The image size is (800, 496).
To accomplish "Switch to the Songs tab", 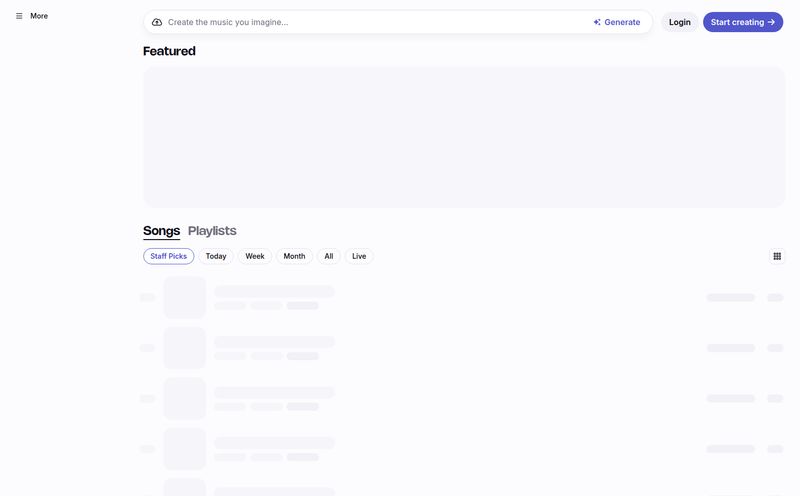I will [161, 231].
